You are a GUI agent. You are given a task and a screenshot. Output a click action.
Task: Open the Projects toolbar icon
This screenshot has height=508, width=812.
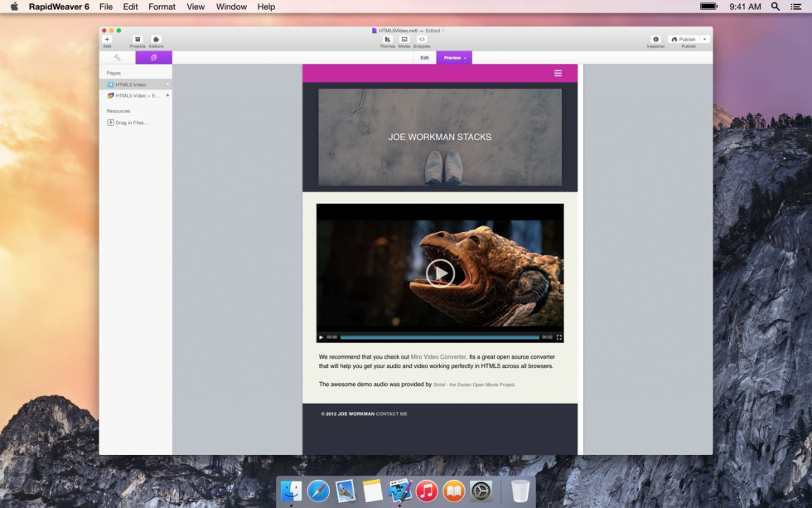pos(138,39)
